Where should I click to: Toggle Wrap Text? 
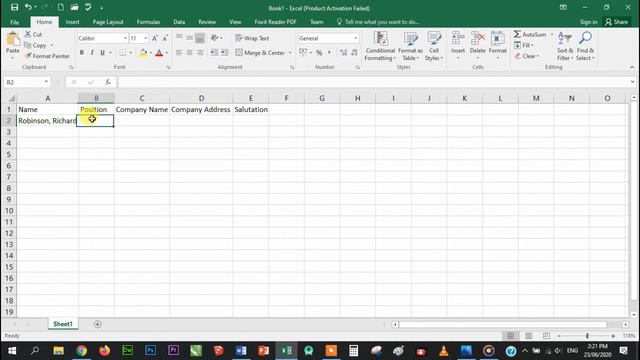click(252, 38)
